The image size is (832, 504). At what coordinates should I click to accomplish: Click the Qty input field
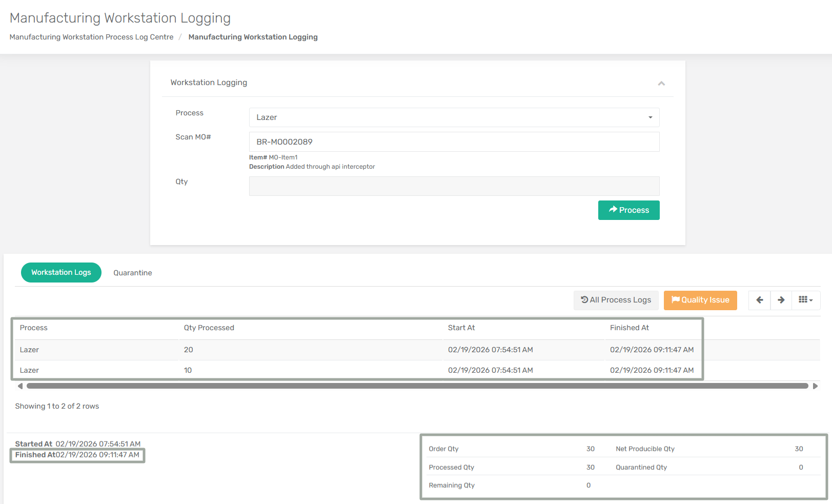coord(454,186)
